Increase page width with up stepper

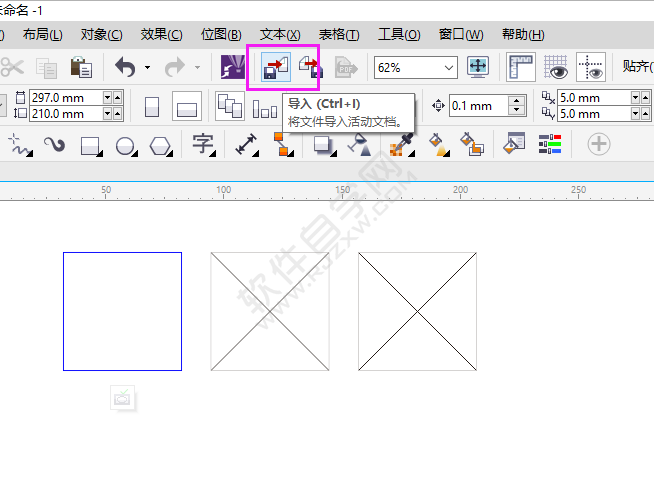point(118,98)
